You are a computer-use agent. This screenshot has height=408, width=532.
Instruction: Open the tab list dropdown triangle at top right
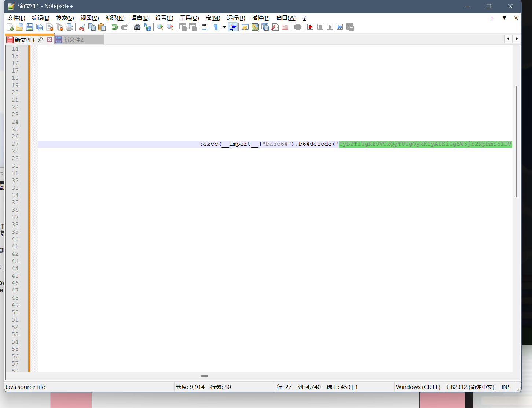[x=504, y=18]
